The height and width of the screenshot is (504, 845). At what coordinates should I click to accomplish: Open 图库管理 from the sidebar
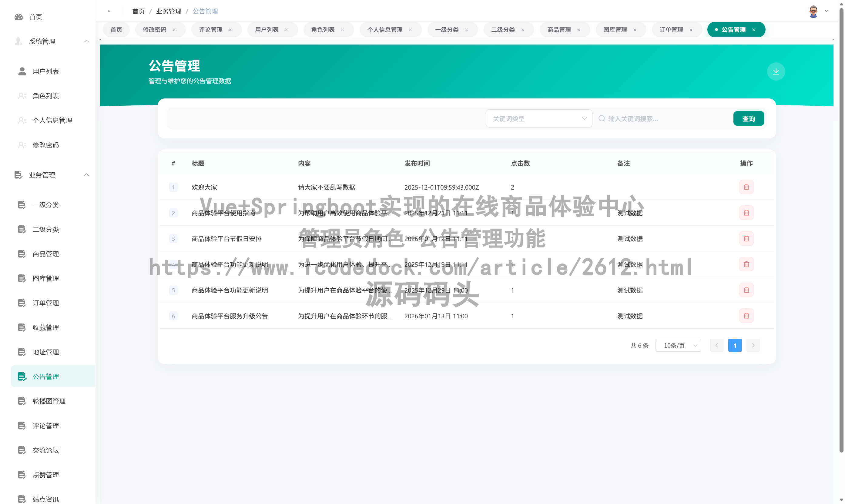click(x=45, y=278)
